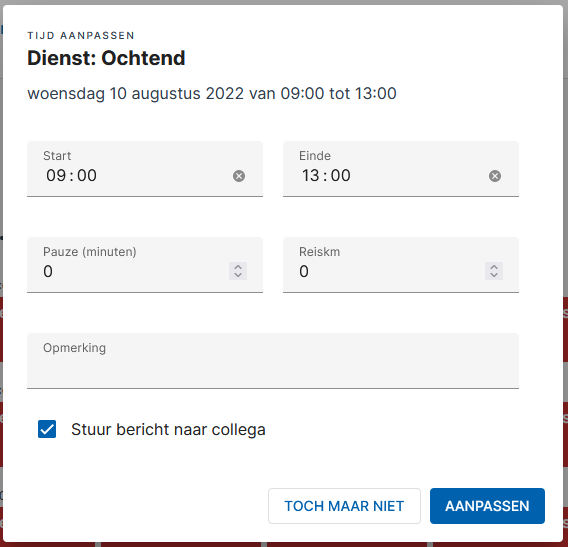Increase Pauze minutes using the up arrow
Viewport: 568px width, 547px height.
(238, 267)
